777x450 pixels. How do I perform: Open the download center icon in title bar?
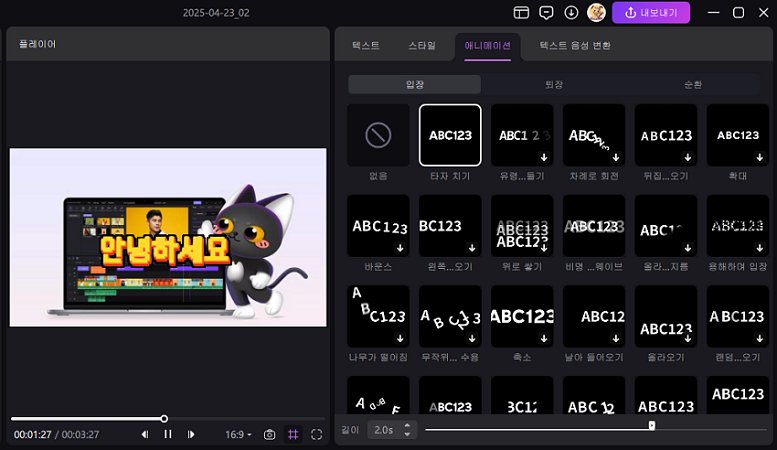point(571,12)
